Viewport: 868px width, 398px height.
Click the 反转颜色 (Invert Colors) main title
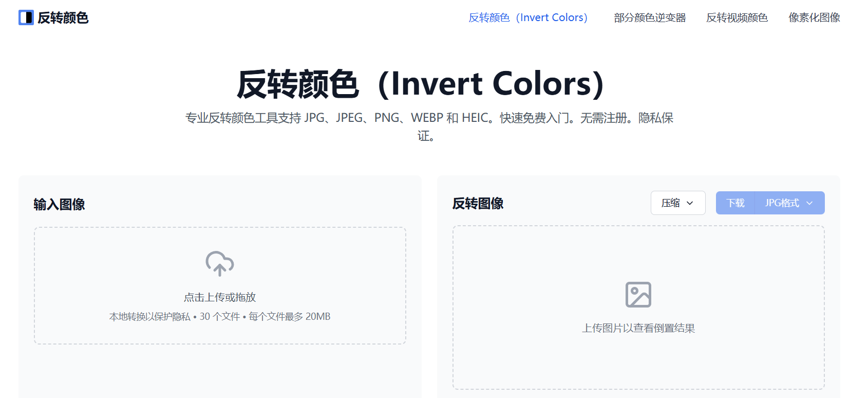pyautogui.click(x=421, y=84)
